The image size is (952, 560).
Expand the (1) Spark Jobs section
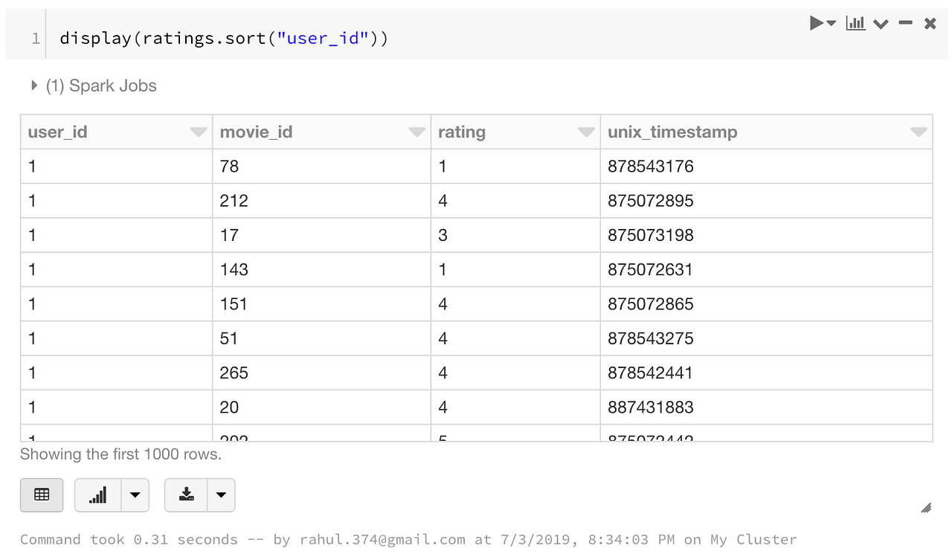pos(34,85)
